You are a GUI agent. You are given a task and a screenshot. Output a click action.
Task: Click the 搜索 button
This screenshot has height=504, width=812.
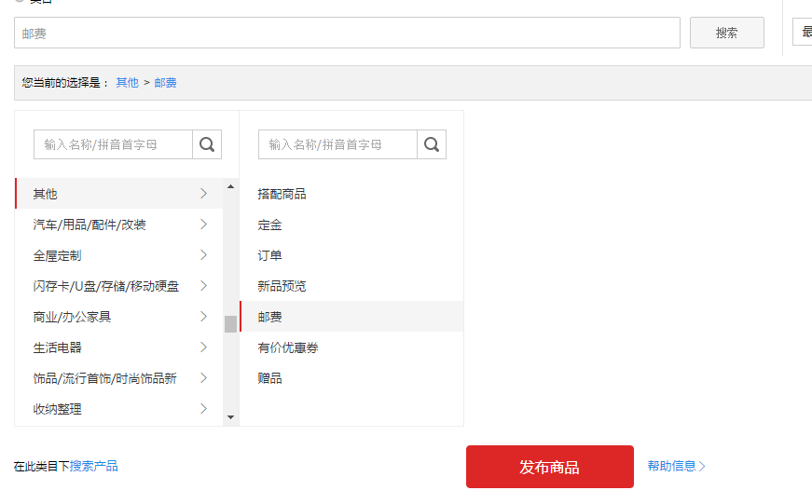tap(726, 33)
